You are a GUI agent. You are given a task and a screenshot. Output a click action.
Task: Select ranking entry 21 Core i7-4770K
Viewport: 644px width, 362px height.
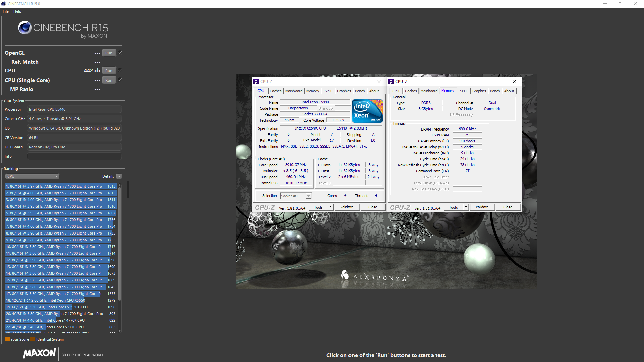tap(61, 320)
